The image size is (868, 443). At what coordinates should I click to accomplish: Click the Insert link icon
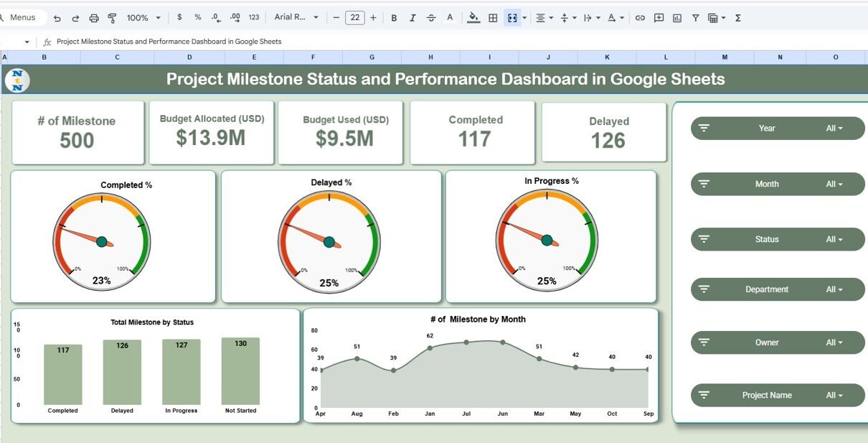pos(640,18)
